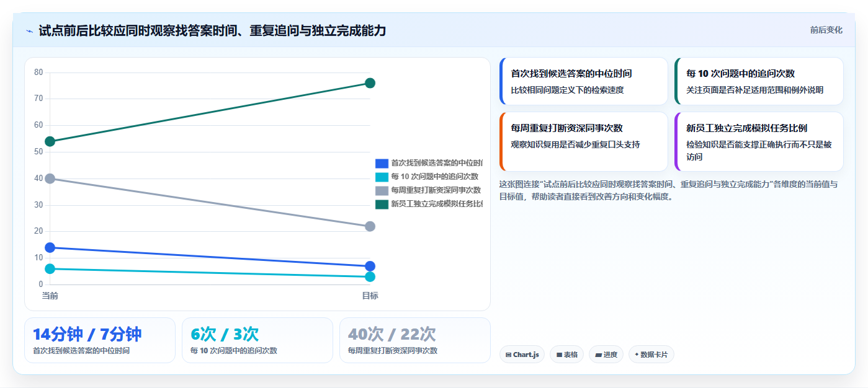Open the 新员工独立完成模拟任务比例 info card
This screenshot has width=868, height=388.
[x=759, y=141]
